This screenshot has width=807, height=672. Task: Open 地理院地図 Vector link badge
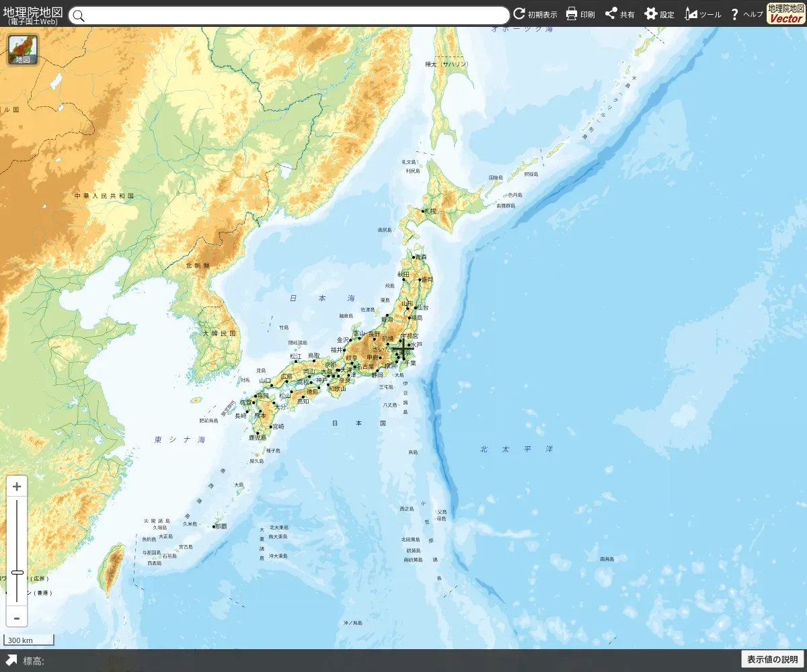click(786, 13)
